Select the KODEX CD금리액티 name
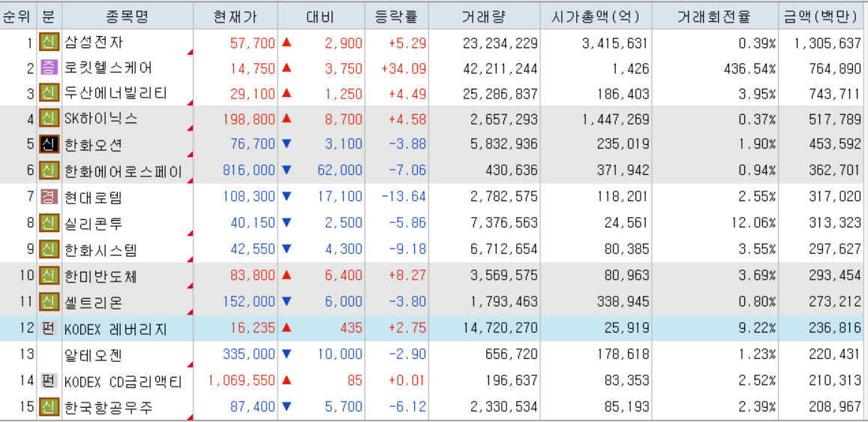The height and width of the screenshot is (422, 868). click(x=123, y=381)
